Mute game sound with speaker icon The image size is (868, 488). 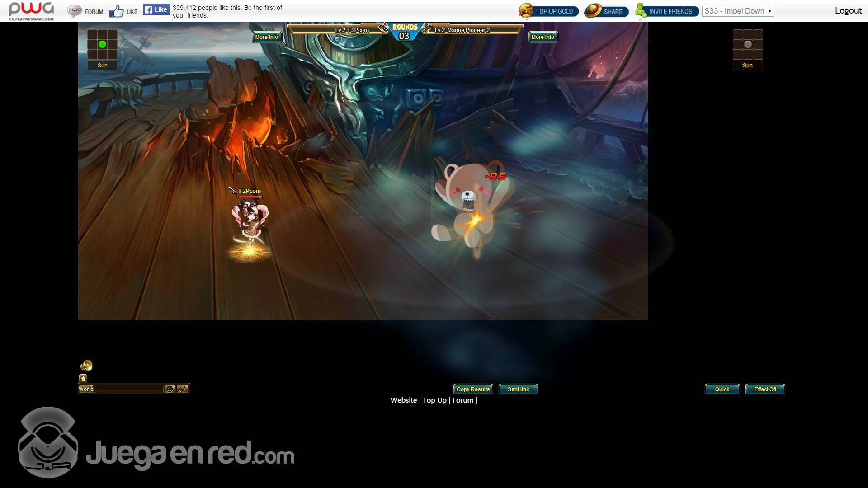coord(86,365)
